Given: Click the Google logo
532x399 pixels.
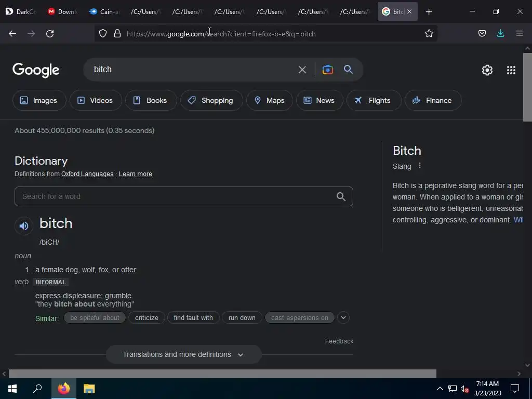Looking at the screenshot, I should [x=36, y=70].
